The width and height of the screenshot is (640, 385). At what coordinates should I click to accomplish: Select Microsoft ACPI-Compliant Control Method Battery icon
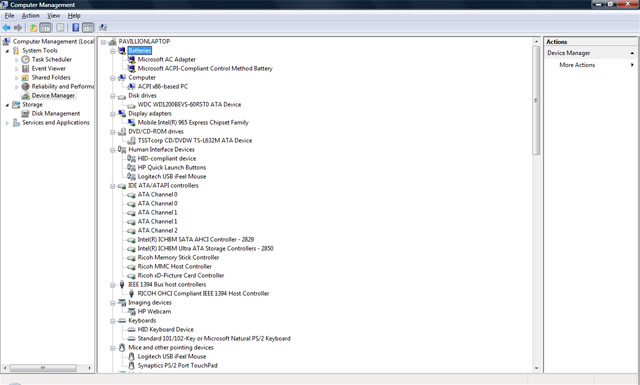pyautogui.click(x=131, y=69)
